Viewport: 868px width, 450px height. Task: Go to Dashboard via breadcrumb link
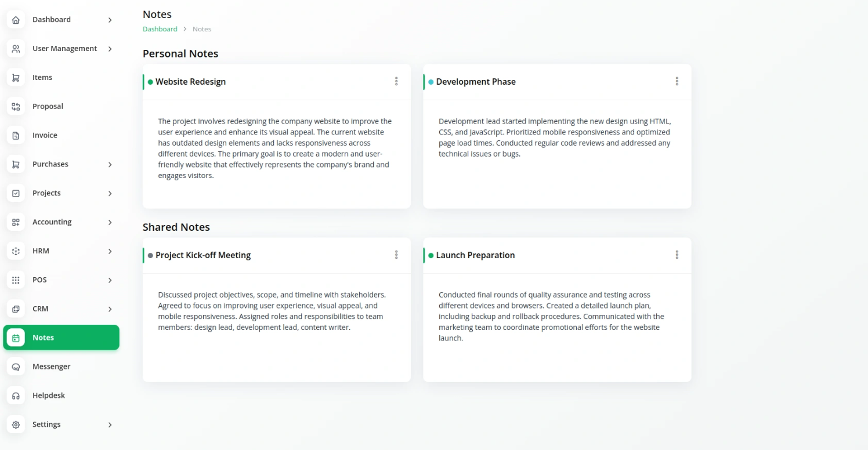[x=160, y=29]
